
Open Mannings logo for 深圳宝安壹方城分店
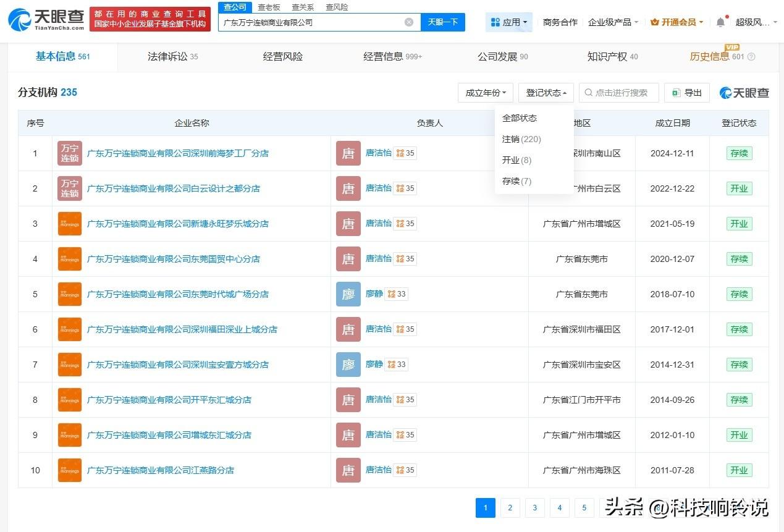click(69, 365)
